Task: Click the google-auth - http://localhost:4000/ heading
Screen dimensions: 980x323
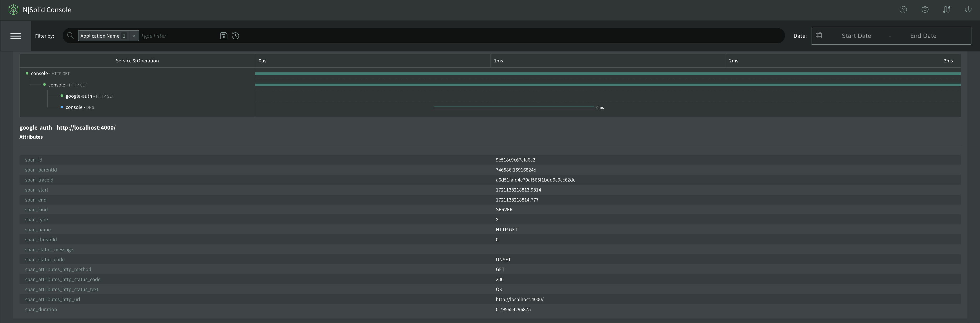Action: [67, 128]
